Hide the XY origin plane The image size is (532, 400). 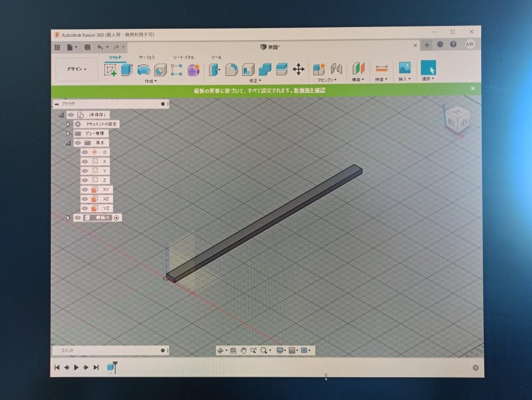(x=85, y=190)
